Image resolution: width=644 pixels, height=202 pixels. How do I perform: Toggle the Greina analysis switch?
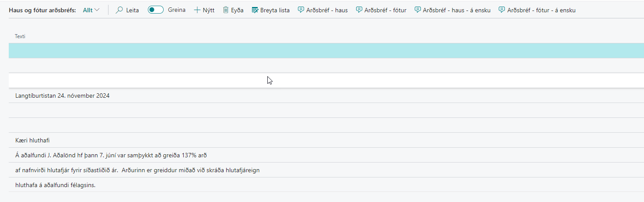pos(156,10)
